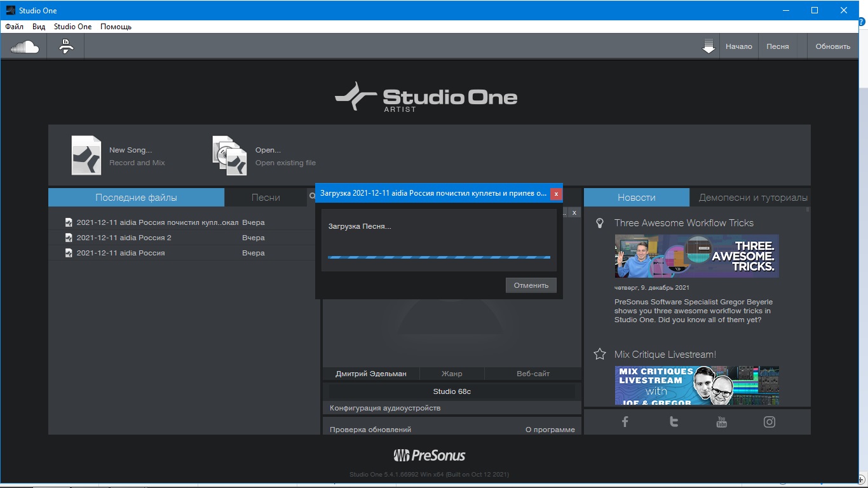Switch to the Последние файлы tab
The width and height of the screenshot is (868, 488).
click(136, 198)
